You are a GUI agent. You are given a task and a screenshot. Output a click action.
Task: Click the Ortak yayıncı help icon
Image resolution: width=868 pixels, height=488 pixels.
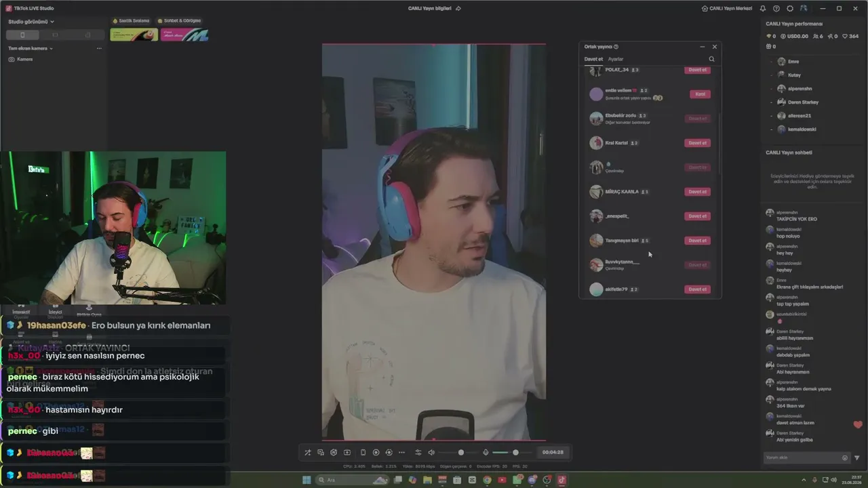[x=616, y=47]
